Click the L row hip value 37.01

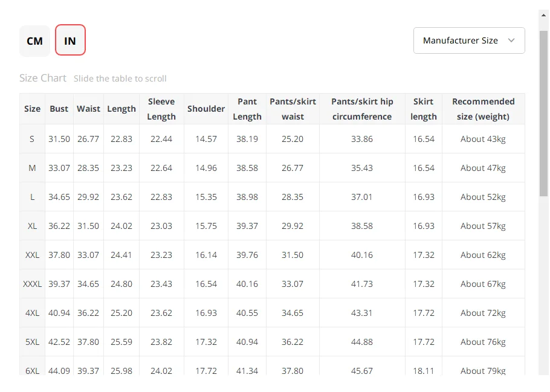[x=362, y=197]
